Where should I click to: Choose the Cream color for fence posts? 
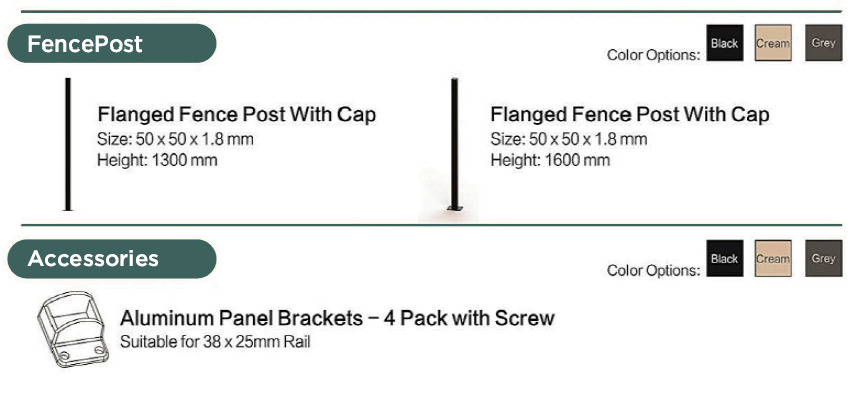click(773, 43)
